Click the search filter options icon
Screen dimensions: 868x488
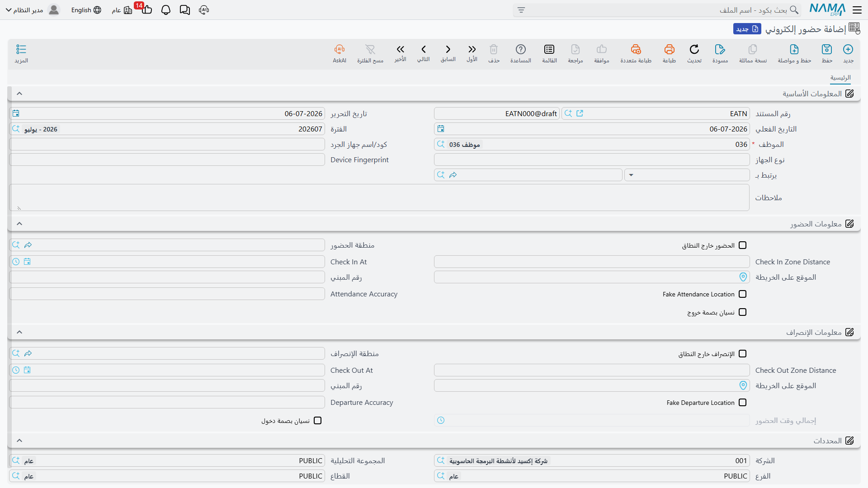point(521,10)
